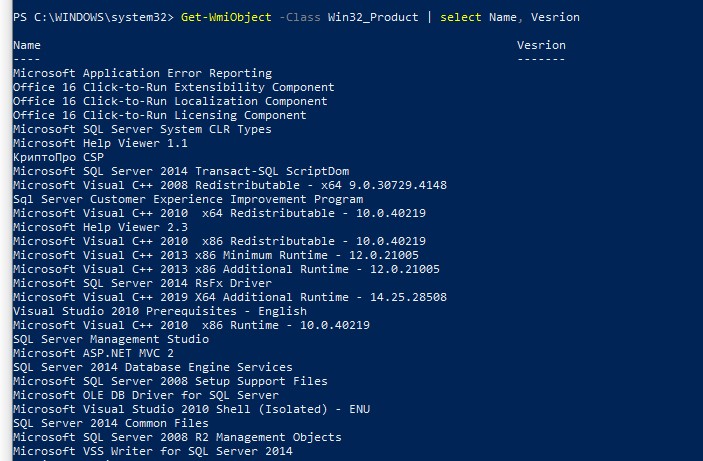Click the КриптоПро CSP entry
The height and width of the screenshot is (461, 703).
[58, 157]
